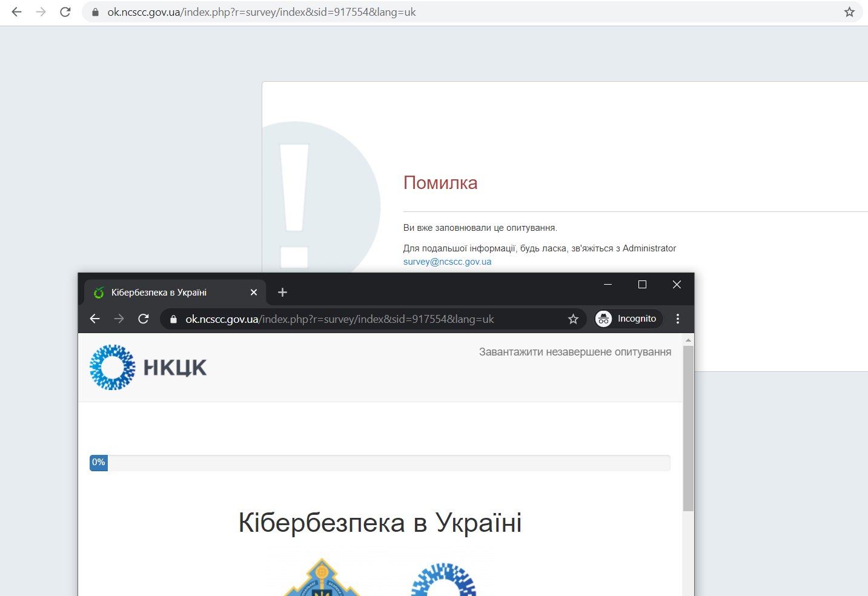
Task: Open the Chrome three-dot menu
Action: click(678, 319)
